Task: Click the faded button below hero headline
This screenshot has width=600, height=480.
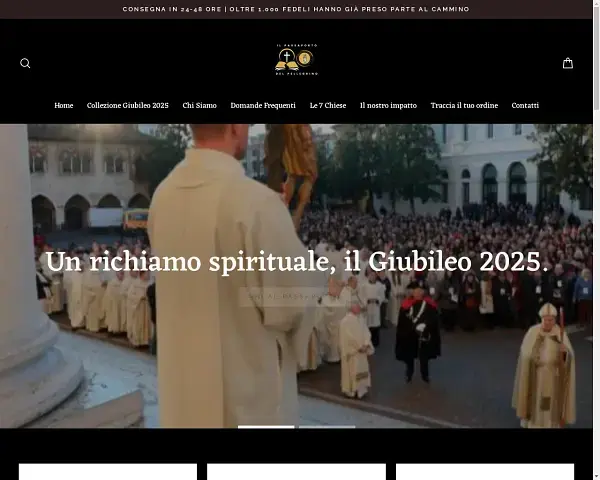Action: [x=296, y=297]
